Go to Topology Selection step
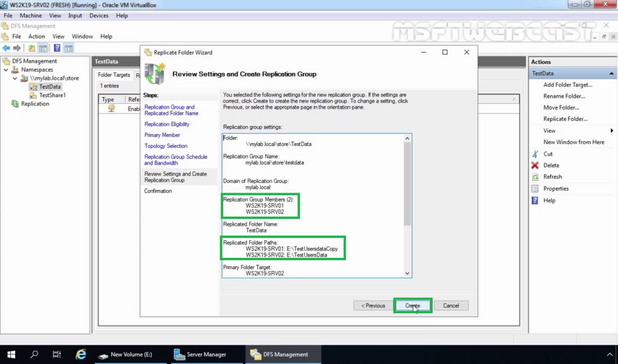This screenshot has height=364, width=618. pos(165,146)
